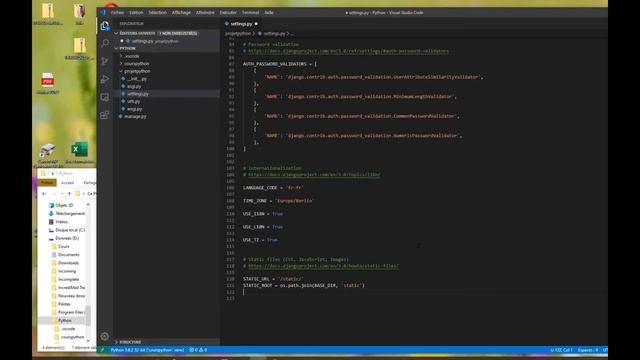Viewport: 640px width, 360px height.
Task: Open the Explorer view in the activity bar
Action: click(105, 26)
